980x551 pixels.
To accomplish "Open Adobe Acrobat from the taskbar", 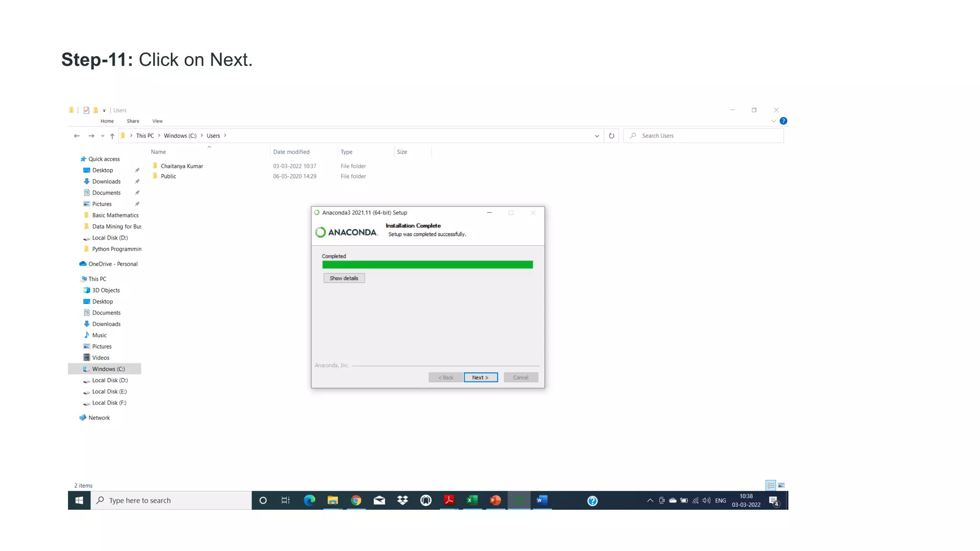I will [449, 500].
